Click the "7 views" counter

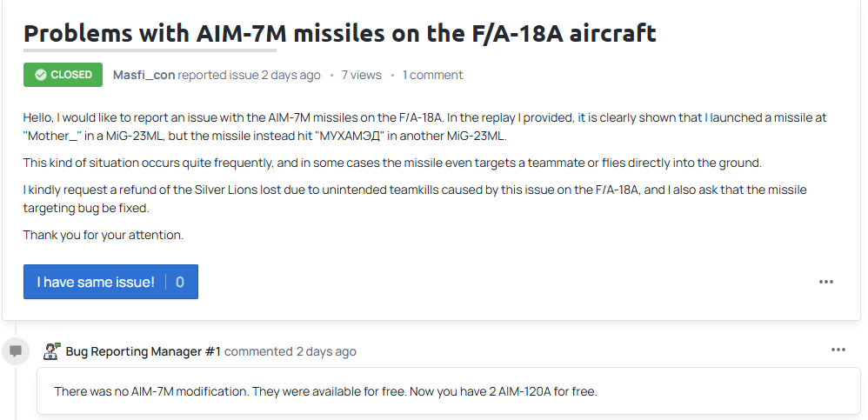click(x=361, y=75)
